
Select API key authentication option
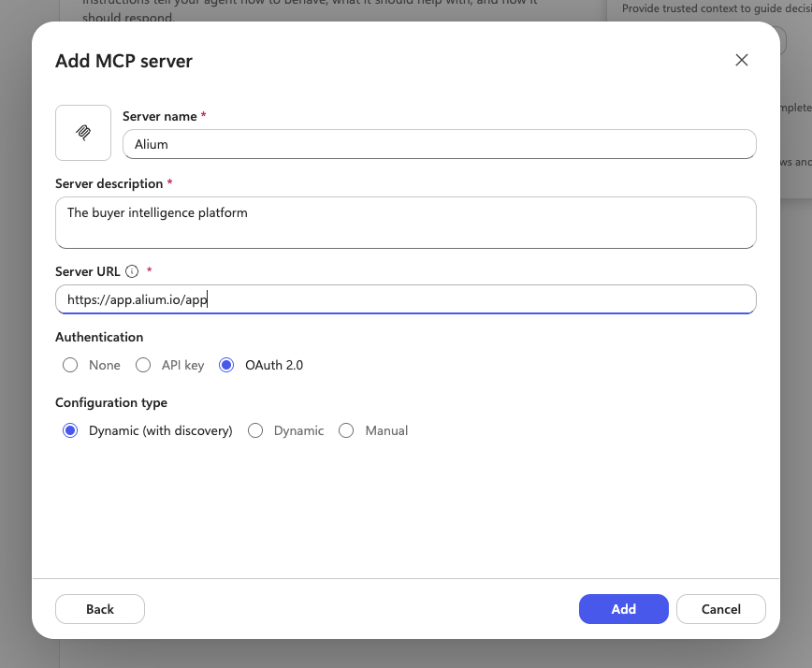tap(143, 365)
